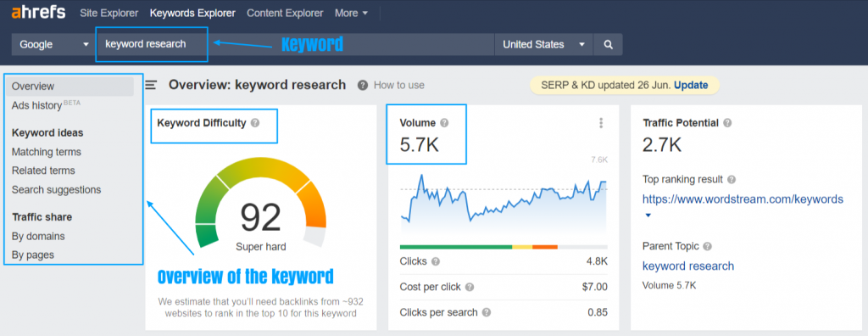Click the 0.85 clicks per search value
This screenshot has height=336, width=868.
coord(598,312)
